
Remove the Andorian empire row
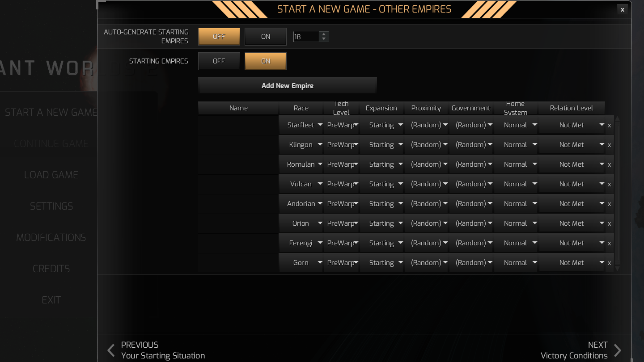pos(609,204)
